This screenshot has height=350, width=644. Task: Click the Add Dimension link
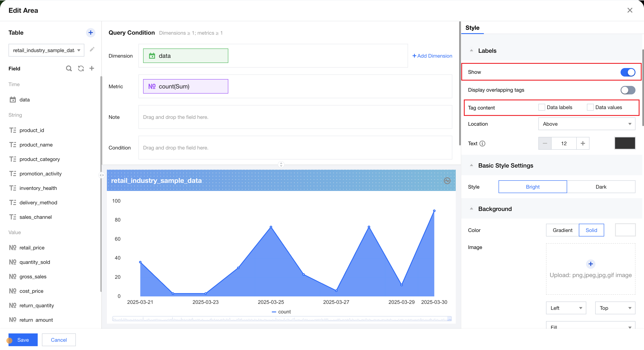[432, 56]
